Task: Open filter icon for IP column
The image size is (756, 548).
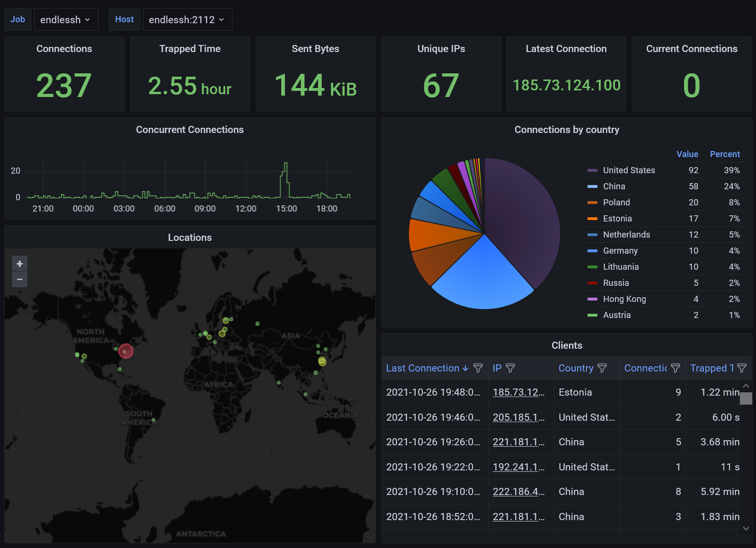Action: click(510, 368)
